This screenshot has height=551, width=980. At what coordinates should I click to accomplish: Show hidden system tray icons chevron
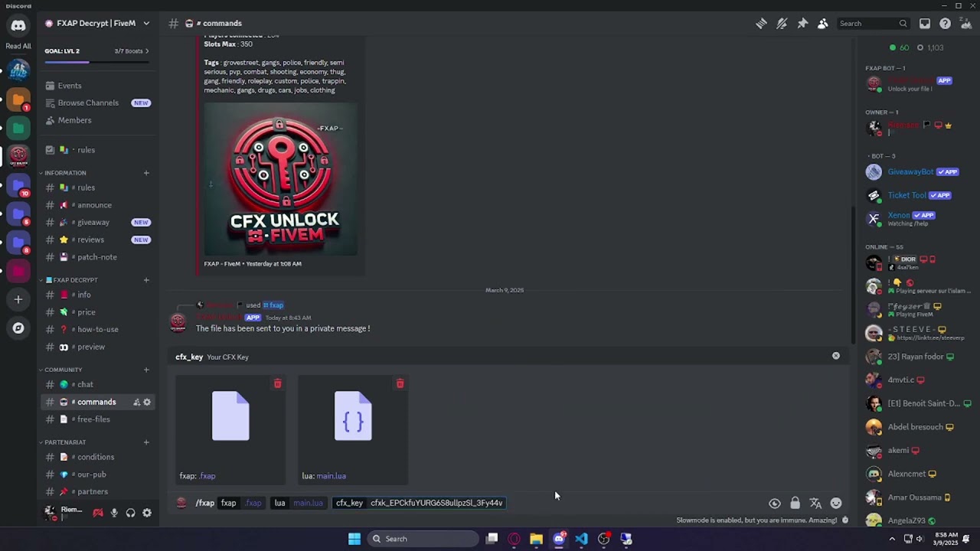[x=892, y=539]
